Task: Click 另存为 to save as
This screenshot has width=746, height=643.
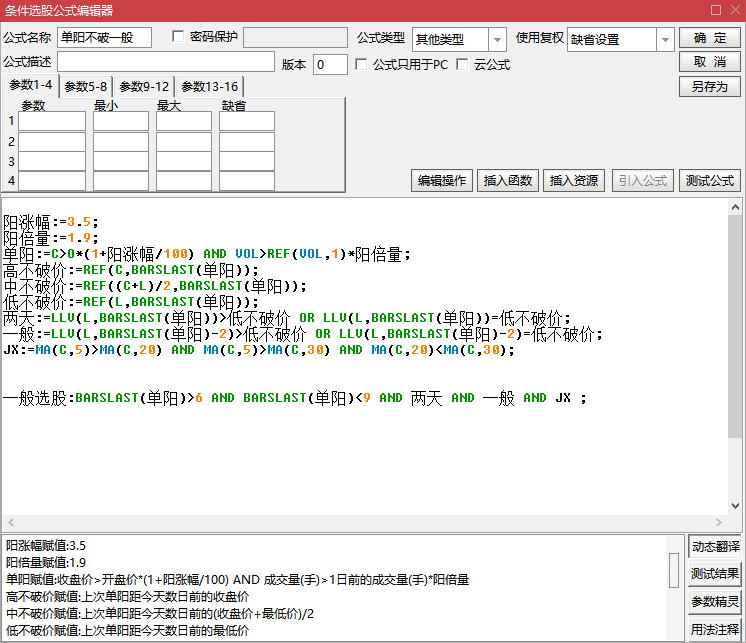Action: (x=710, y=86)
